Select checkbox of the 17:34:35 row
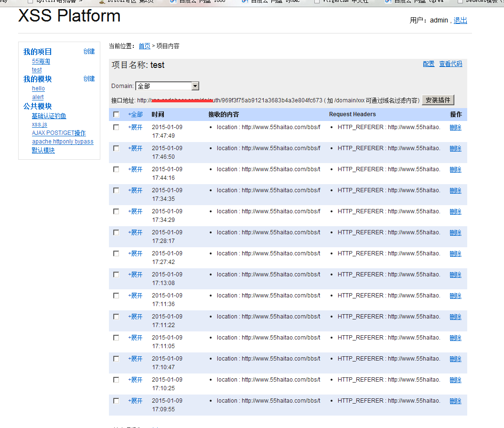 coord(116,190)
